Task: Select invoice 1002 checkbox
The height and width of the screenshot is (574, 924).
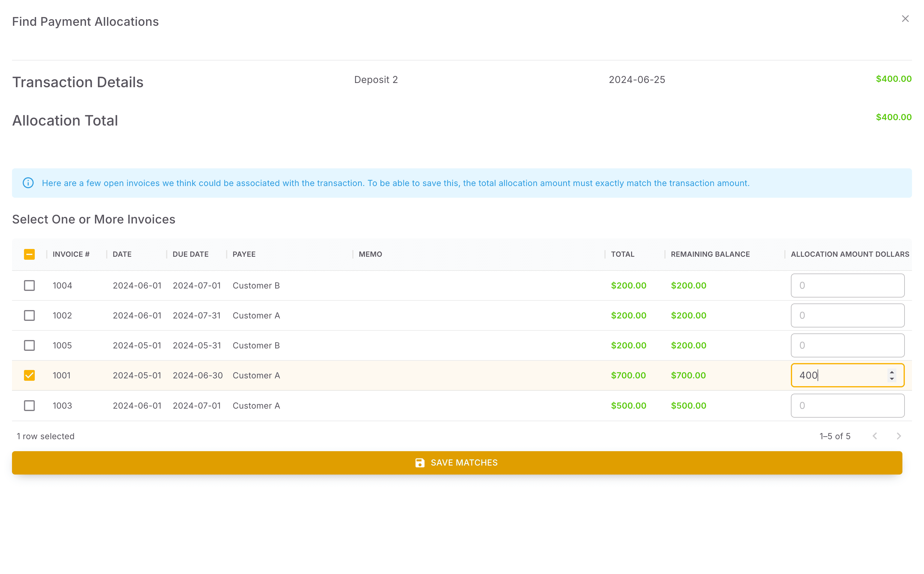Action: 29,315
